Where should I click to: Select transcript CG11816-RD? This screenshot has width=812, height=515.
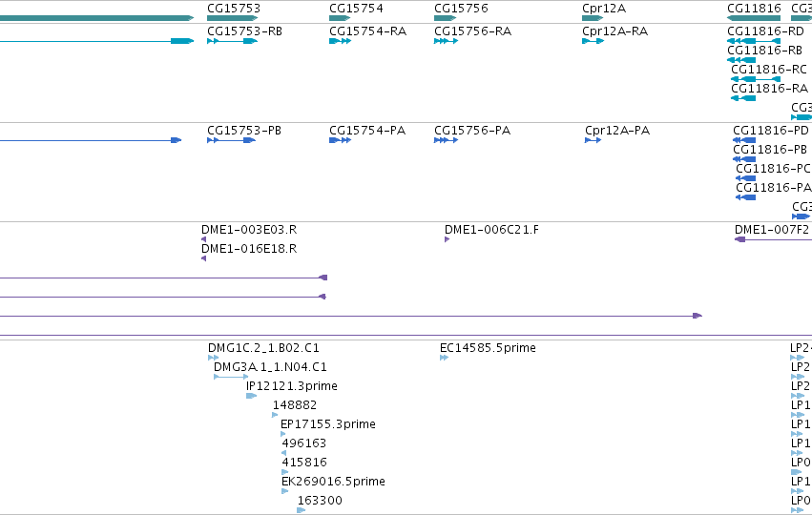[754, 41]
